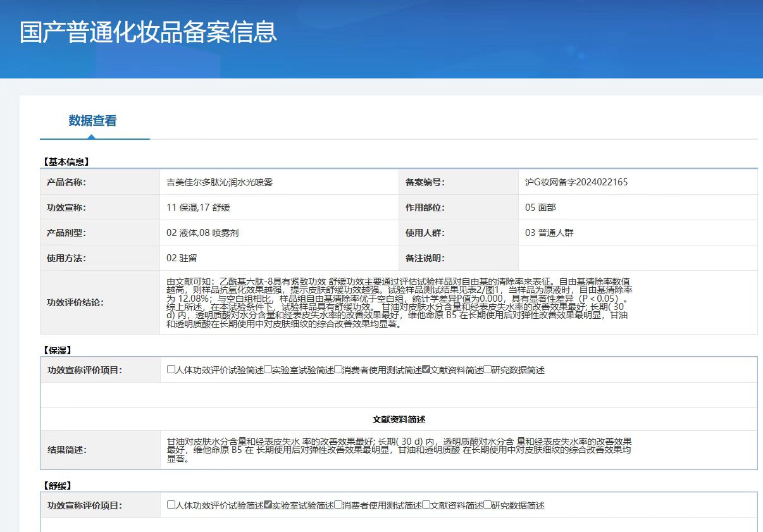Viewport: 763px width, 532px height.
Task: Toggle 消费者使用测试简述 under 舒缓
Action: coord(338,505)
